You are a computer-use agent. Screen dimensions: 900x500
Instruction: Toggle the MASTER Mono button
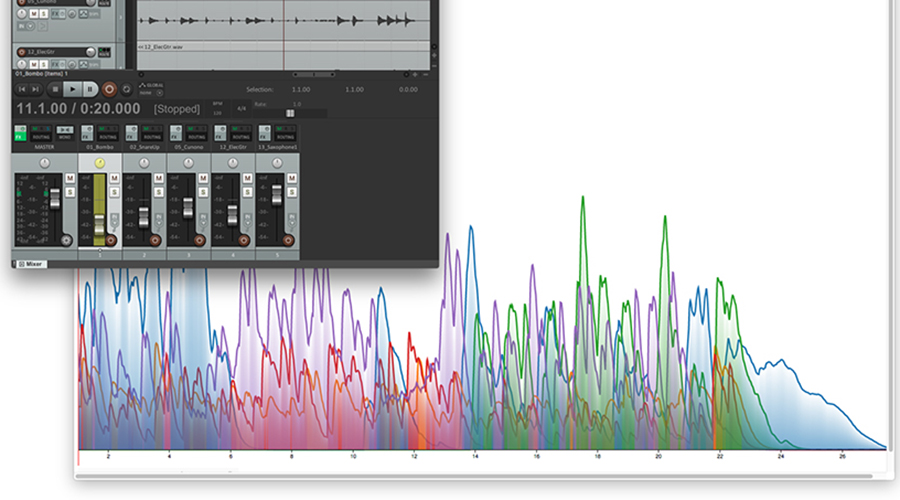[x=65, y=133]
